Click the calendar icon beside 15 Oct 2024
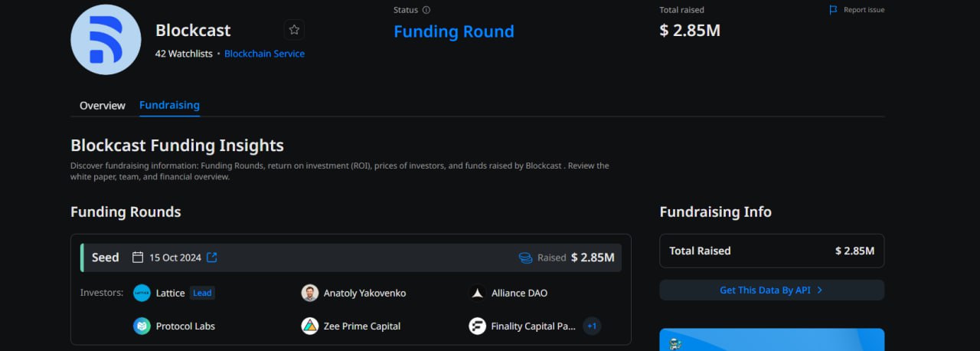 (x=138, y=258)
